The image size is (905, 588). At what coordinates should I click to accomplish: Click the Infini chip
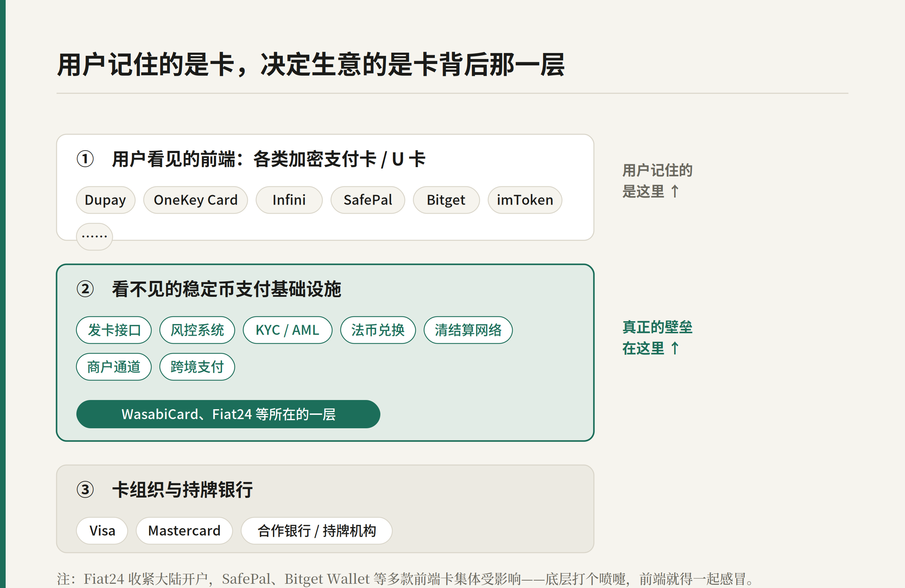pos(289,200)
